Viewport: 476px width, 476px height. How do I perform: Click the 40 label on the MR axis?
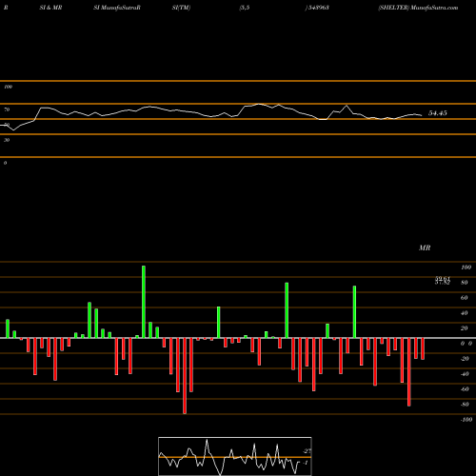click(x=464, y=313)
